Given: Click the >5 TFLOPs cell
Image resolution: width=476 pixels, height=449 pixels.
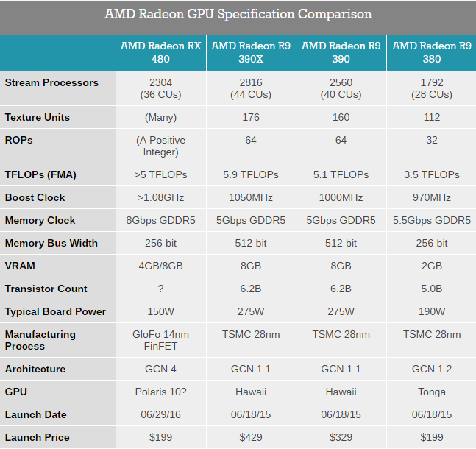Looking at the screenshot, I should 161,174.
